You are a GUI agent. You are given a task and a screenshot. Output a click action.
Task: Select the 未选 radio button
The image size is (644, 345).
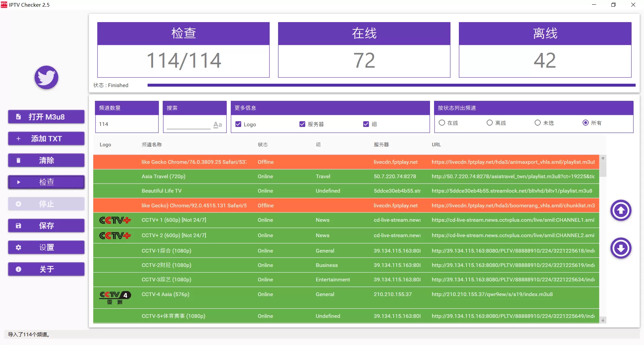(x=538, y=123)
